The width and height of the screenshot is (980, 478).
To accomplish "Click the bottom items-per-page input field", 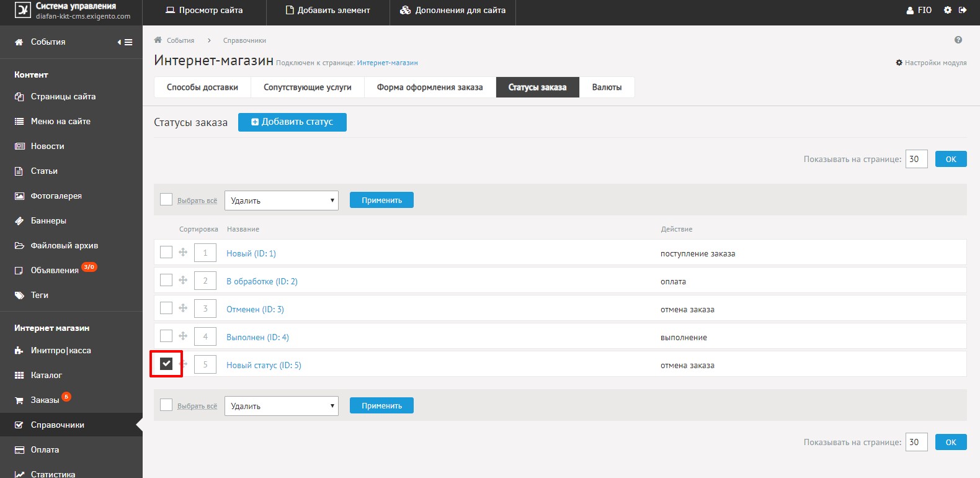I will (x=917, y=442).
